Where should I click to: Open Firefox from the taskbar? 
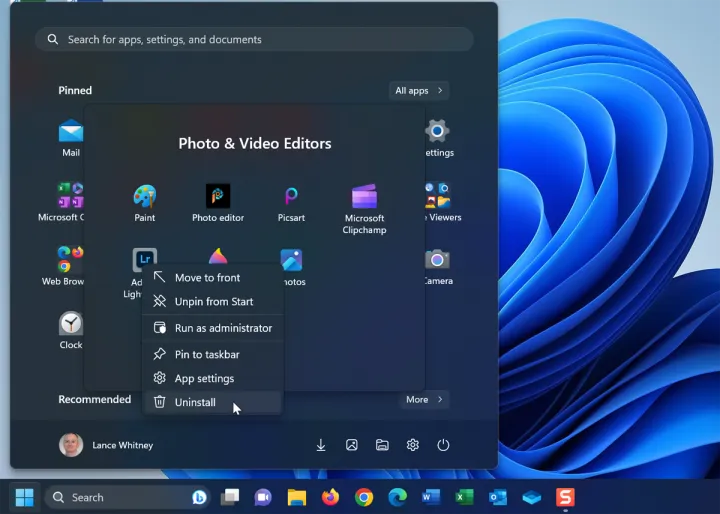pyautogui.click(x=330, y=497)
